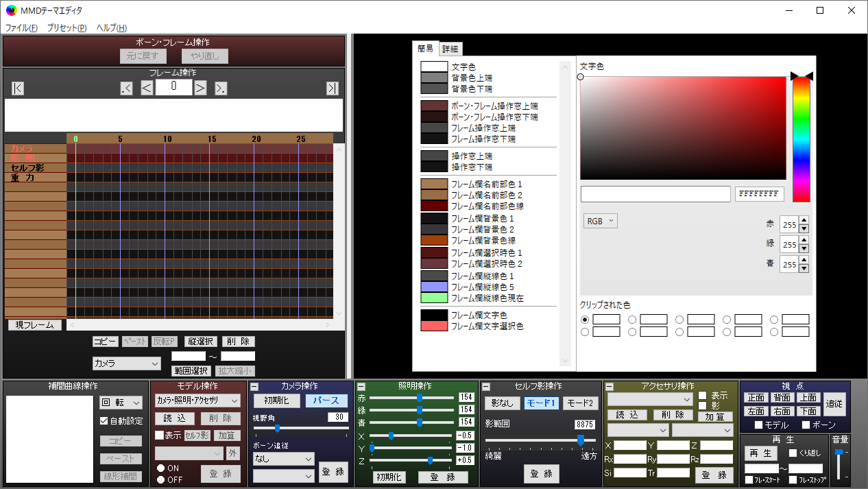Screen dimensions: 868x489
Task: Jump to the first frame with the |< icon
Action: point(17,87)
